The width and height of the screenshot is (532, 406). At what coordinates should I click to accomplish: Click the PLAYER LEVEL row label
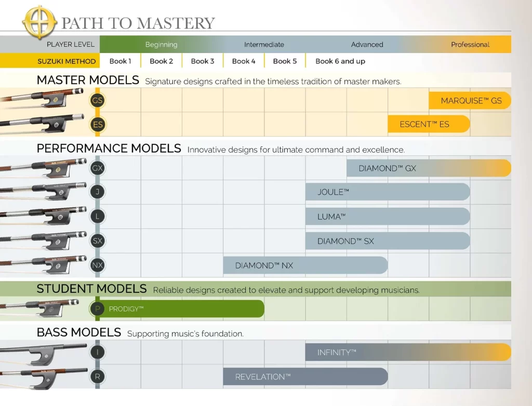[71, 45]
